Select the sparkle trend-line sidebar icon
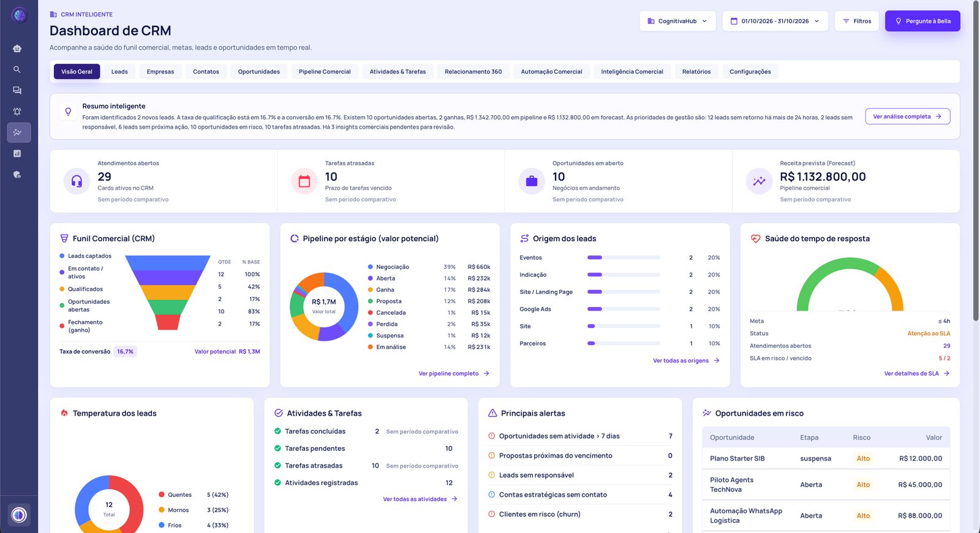Screen dimensions: 980x533 pyautogui.click(x=18, y=132)
